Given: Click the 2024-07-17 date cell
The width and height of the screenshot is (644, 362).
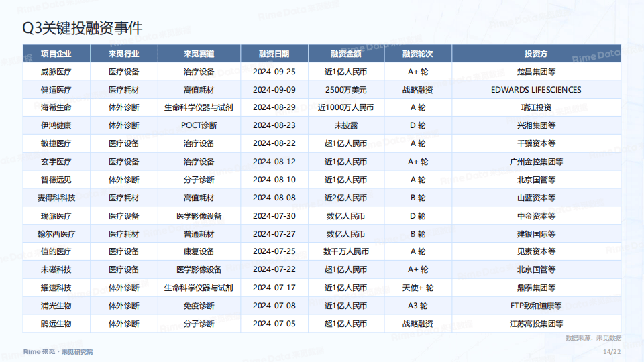Looking at the screenshot, I should pos(274,288).
